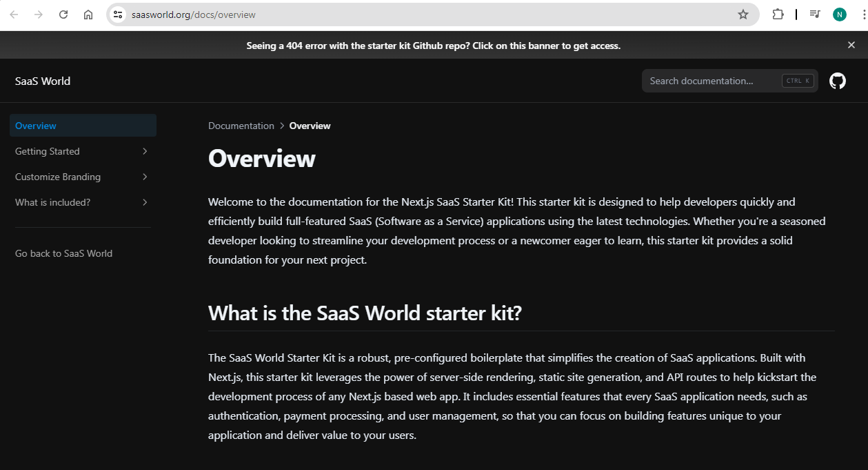This screenshot has height=470, width=868.
Task: Open the GitHub logo link in header
Action: [838, 81]
